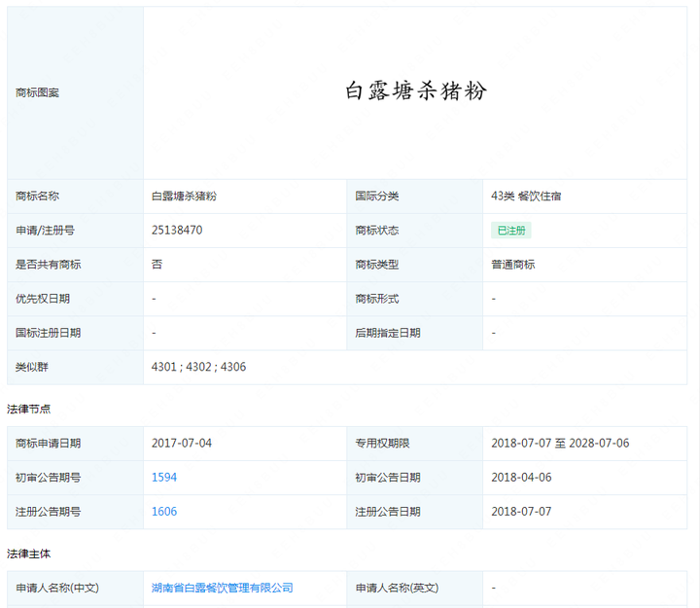This screenshot has width=700, height=608.
Task: Click the 是否共有商标 label cell
Action: [49, 265]
